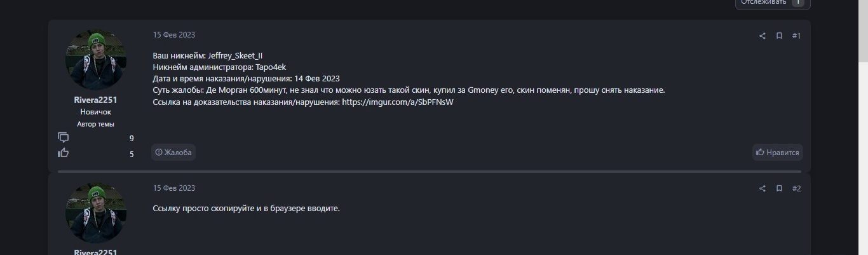The width and height of the screenshot is (868, 255).
Task: Click the second post's date 15 Фев 2023
Action: click(174, 188)
